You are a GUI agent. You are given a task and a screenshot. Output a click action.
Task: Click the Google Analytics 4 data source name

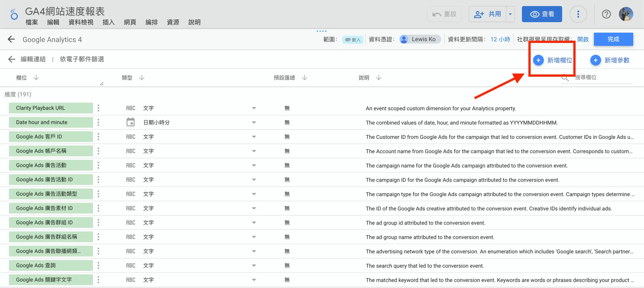click(x=52, y=39)
